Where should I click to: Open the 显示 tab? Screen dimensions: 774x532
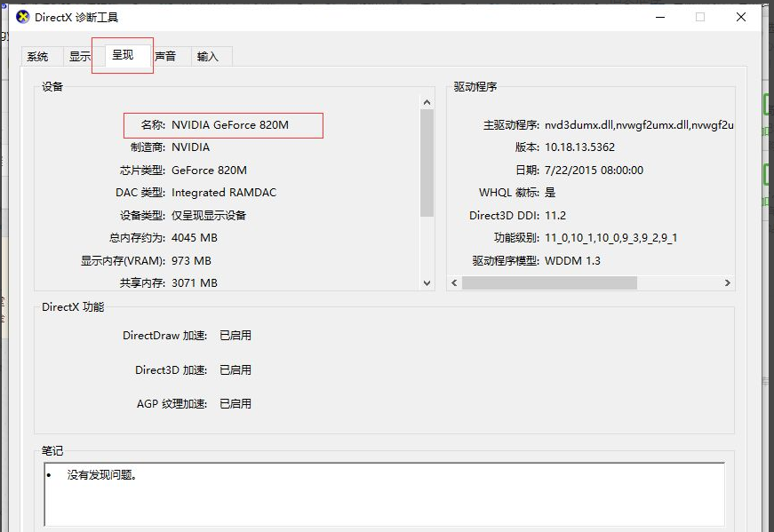[x=80, y=55]
